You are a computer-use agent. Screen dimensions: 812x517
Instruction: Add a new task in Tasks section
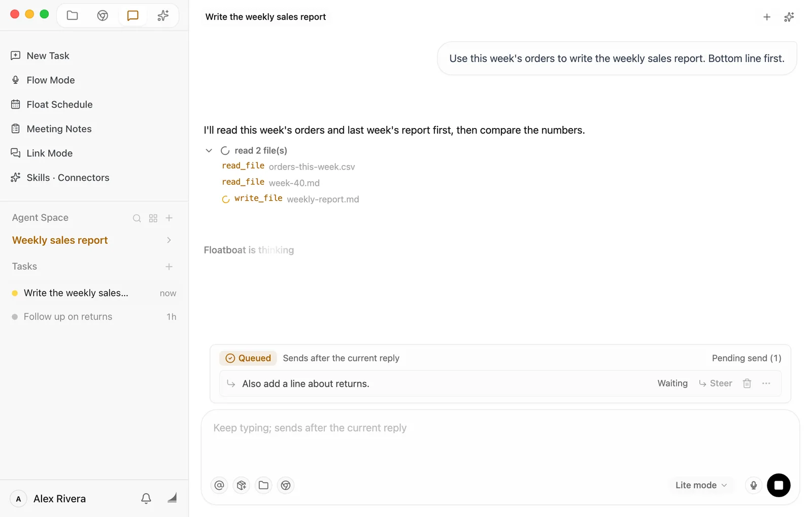tap(169, 267)
